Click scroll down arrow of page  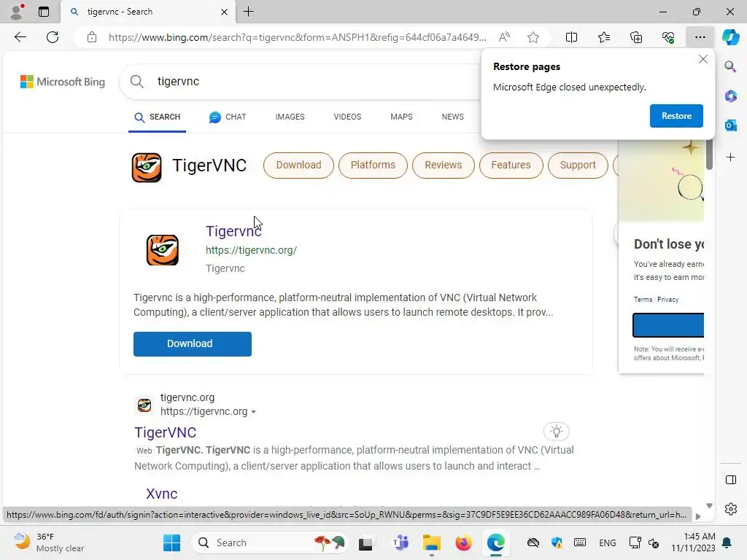tap(709, 506)
